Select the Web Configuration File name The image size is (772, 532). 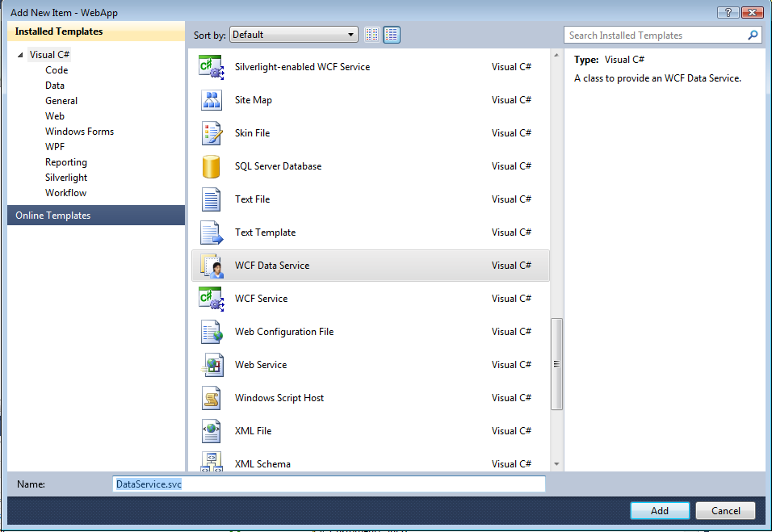click(284, 332)
